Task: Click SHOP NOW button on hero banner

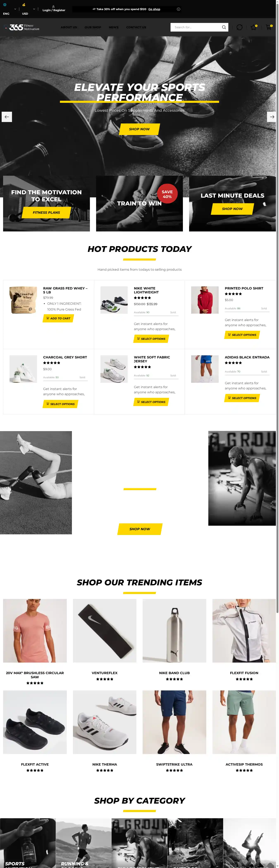Action: click(139, 129)
